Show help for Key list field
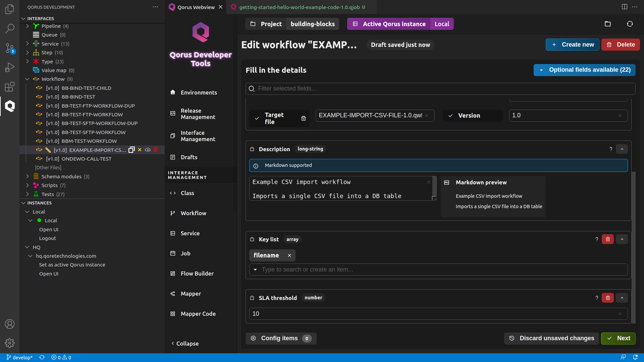The height and width of the screenshot is (362, 644). 597,239
